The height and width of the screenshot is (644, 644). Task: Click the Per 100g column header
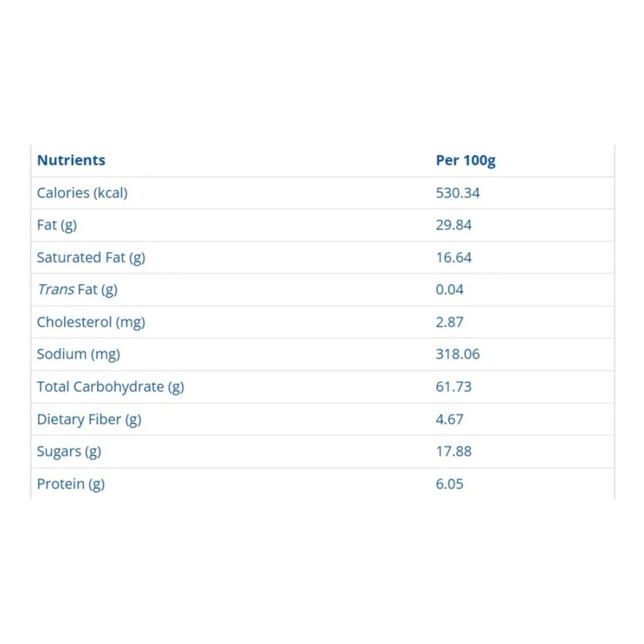pos(465,160)
